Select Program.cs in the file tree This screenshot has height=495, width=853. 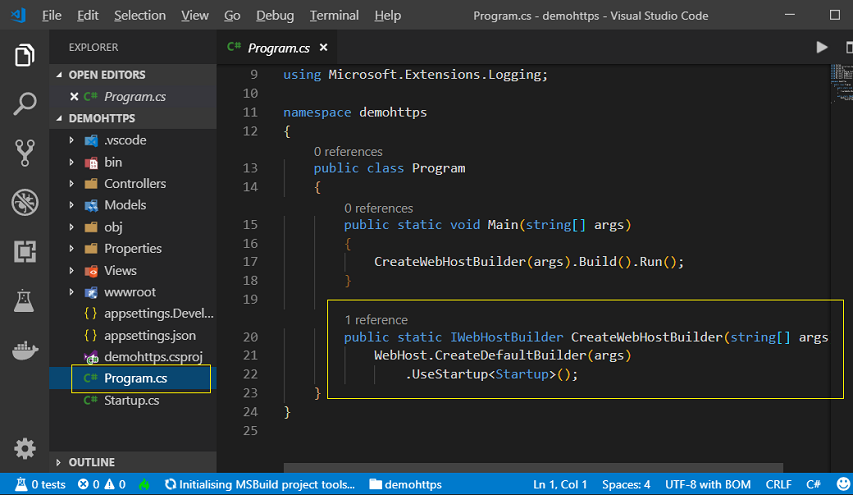point(133,379)
